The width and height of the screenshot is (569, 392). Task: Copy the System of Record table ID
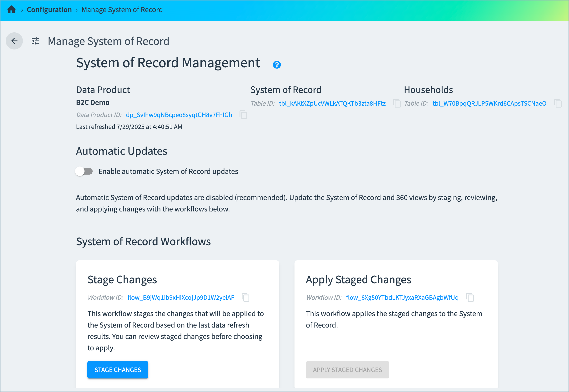pyautogui.click(x=397, y=103)
